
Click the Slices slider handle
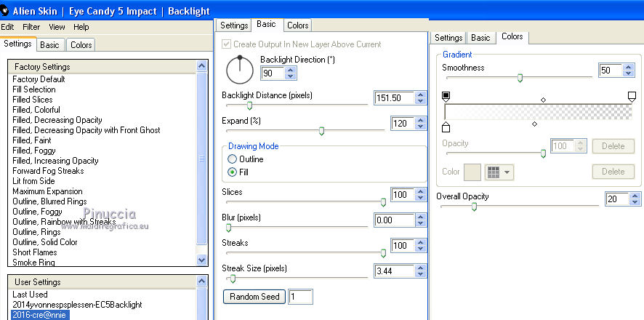[x=383, y=202]
